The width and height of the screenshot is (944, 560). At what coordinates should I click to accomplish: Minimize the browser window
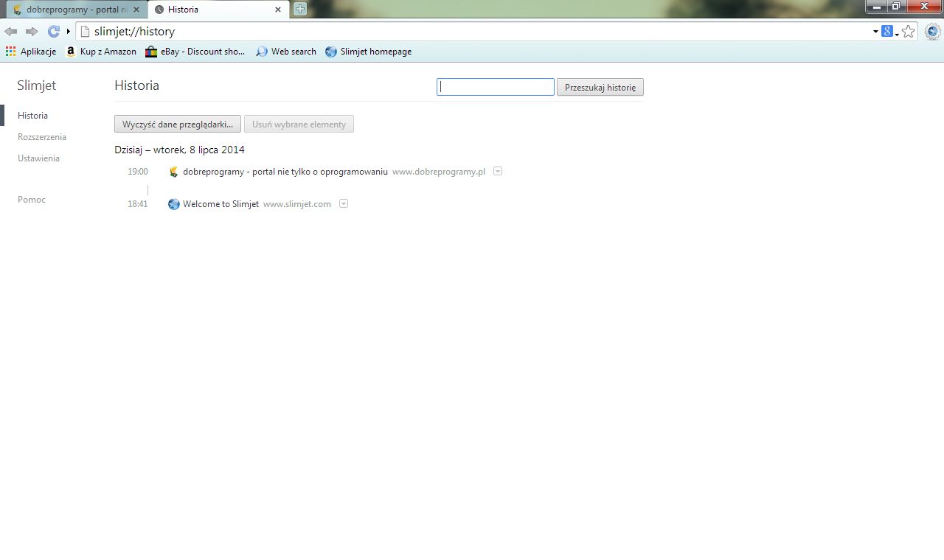[876, 6]
